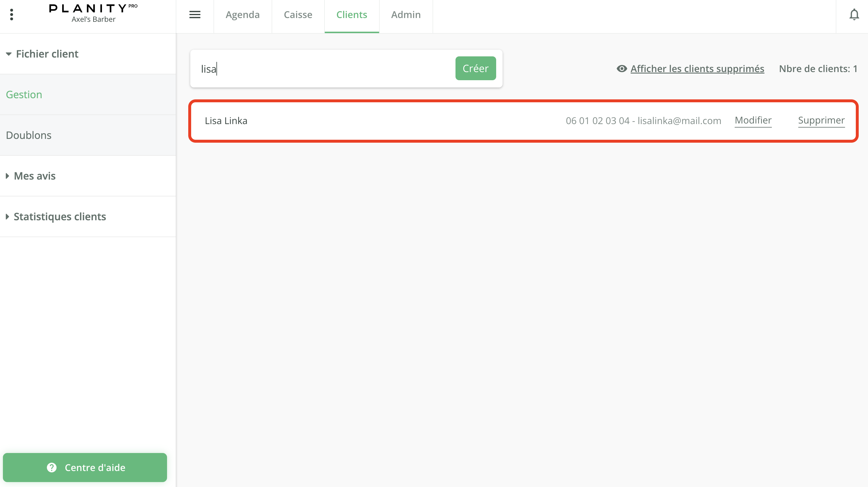
Task: Select Gestion in the sidebar
Action: point(24,95)
